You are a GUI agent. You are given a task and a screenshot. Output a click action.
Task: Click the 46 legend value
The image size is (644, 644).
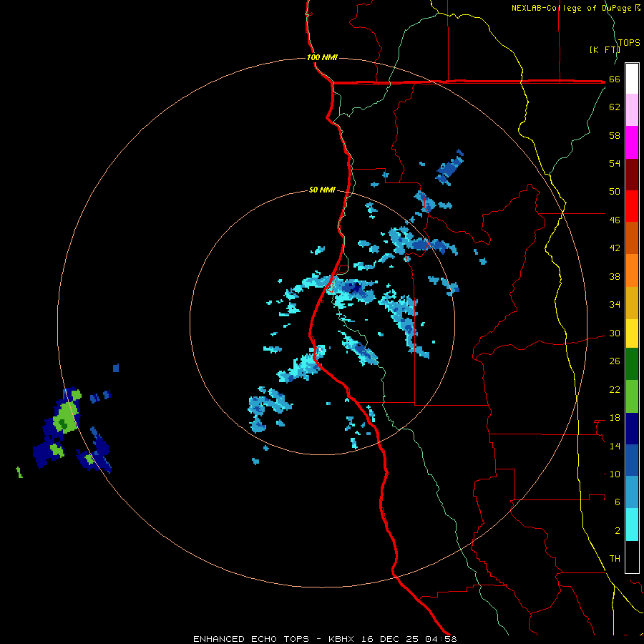pyautogui.click(x=615, y=220)
